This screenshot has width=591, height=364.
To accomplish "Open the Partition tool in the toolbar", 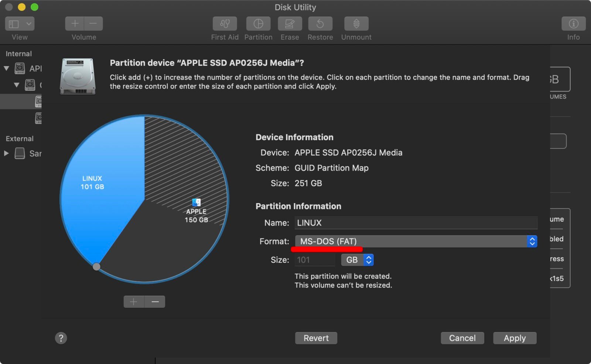I will (x=258, y=24).
